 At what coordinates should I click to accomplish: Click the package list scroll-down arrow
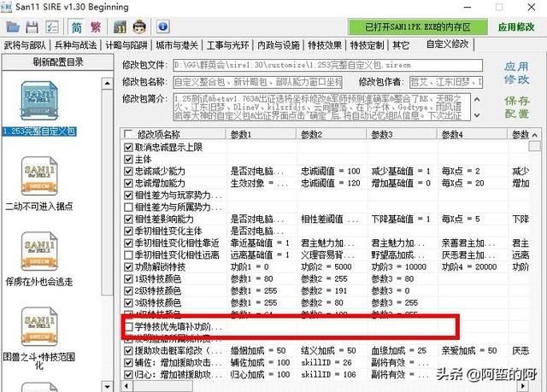(x=107, y=386)
